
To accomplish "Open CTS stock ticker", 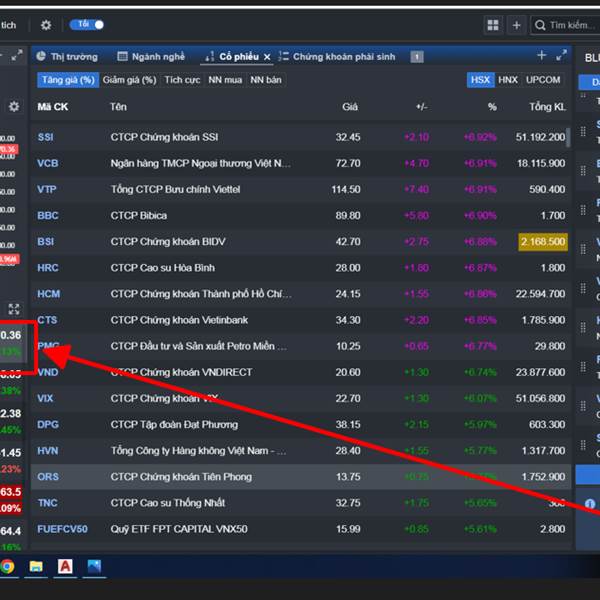I will tap(47, 320).
